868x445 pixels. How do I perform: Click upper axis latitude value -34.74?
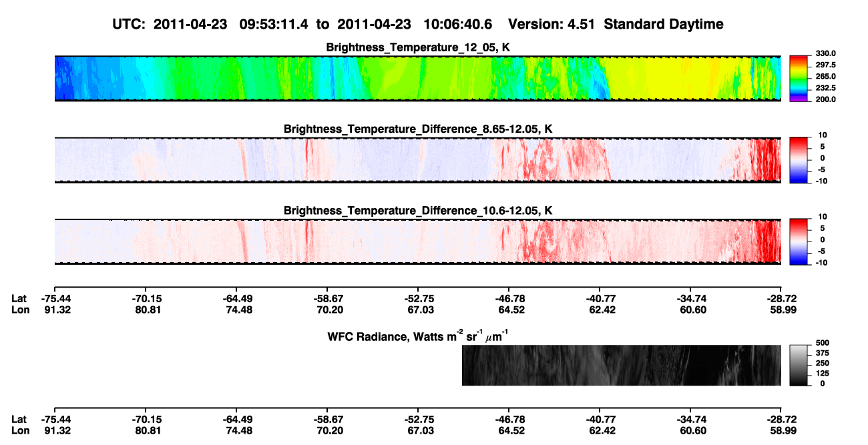692,299
